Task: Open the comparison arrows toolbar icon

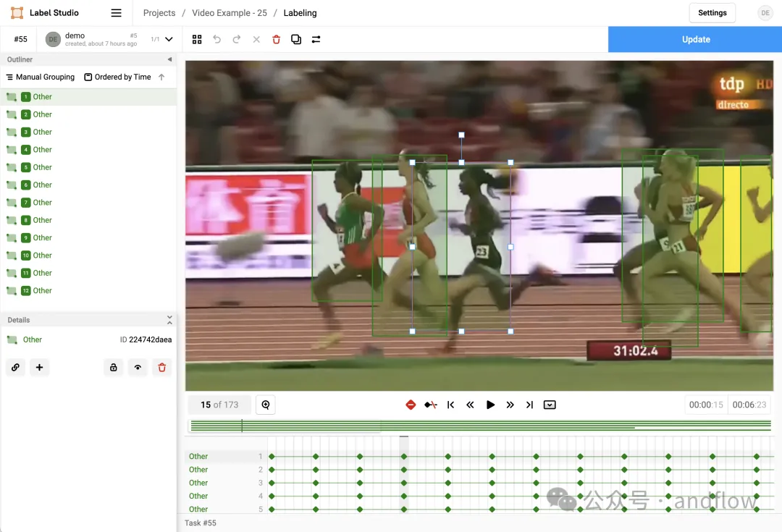Action: tap(316, 39)
